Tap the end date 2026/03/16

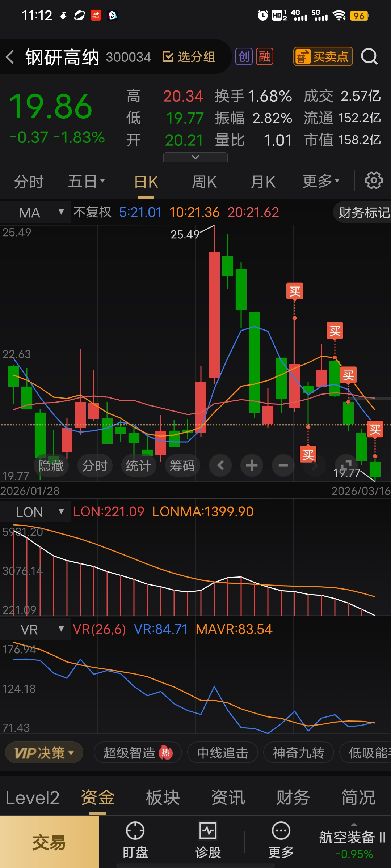pyautogui.click(x=361, y=491)
